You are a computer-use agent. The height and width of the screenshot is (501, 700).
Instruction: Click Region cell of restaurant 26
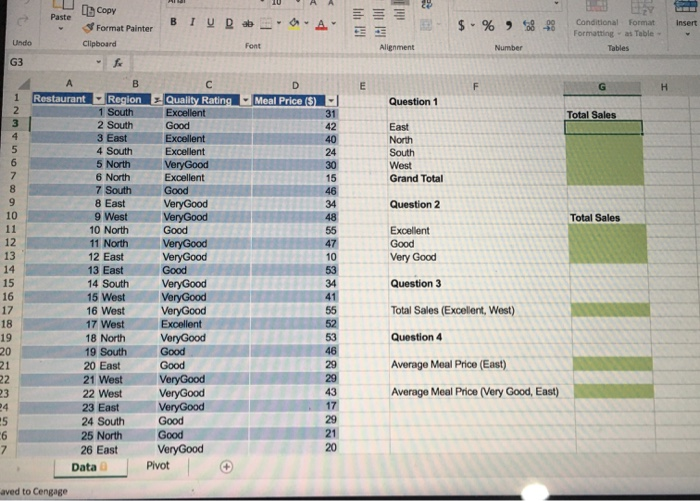coord(107,450)
